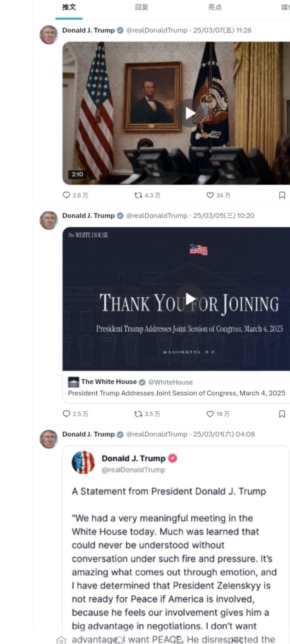Image resolution: width=290 pixels, height=644 pixels.
Task: Open the @WhiteHouse account link
Action: pos(170,382)
